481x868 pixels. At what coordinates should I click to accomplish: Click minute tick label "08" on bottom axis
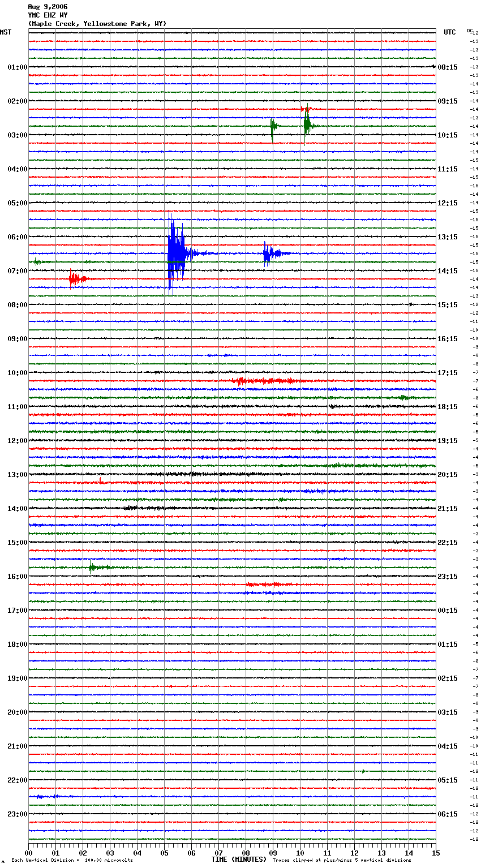246,853
